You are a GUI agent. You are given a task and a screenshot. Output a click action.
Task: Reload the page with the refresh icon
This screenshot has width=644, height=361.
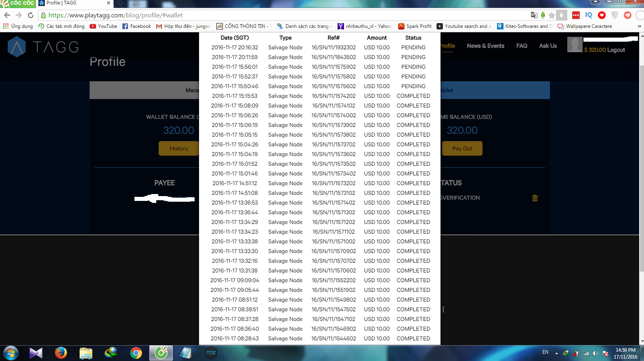30,15
